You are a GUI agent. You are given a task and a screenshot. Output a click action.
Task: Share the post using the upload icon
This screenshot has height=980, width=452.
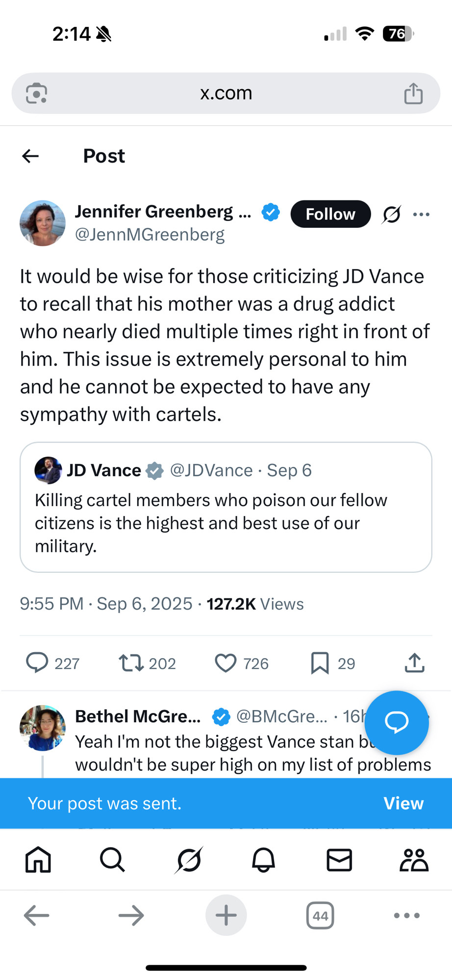click(414, 662)
